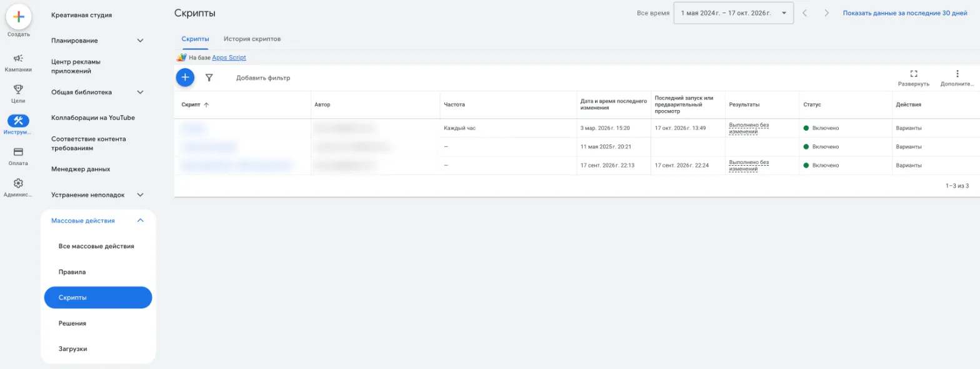This screenshot has width=980, height=369.
Task: Click the 1–3 из 3 pagination text
Action: [x=957, y=186]
